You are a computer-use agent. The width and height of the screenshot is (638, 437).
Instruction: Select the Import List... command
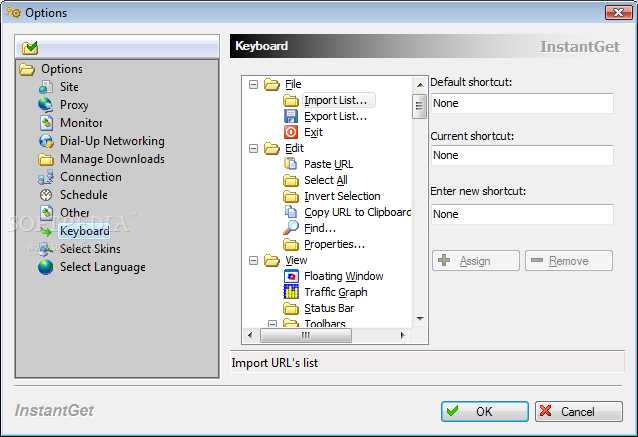339,100
